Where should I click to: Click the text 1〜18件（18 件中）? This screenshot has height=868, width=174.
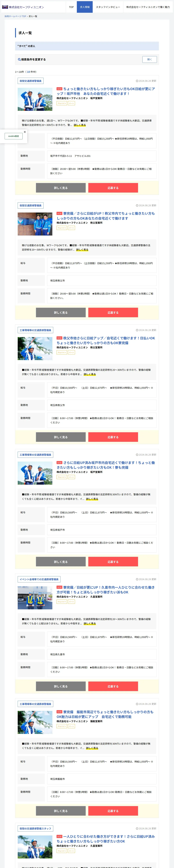(x=26, y=72)
